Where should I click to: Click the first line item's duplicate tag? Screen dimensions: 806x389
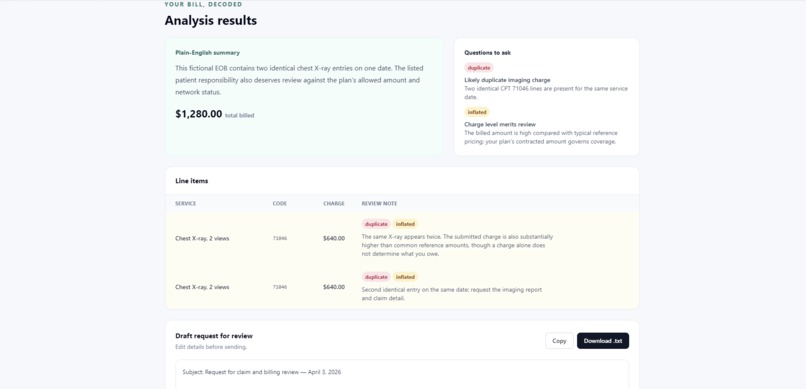tap(376, 224)
